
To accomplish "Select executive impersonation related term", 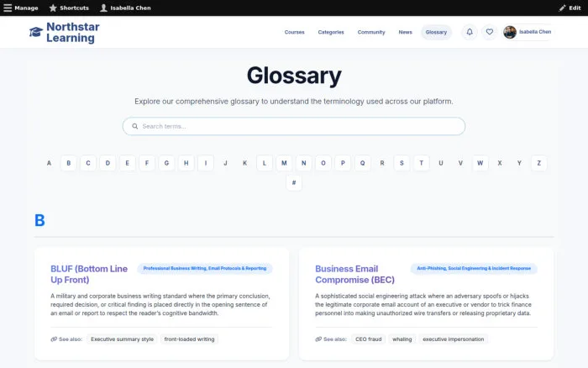I will coord(454,339).
